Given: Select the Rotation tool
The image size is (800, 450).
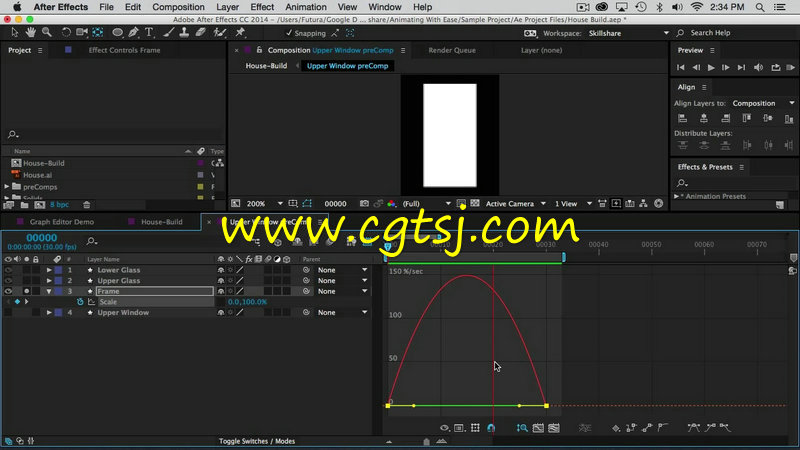Looking at the screenshot, I should [66, 33].
